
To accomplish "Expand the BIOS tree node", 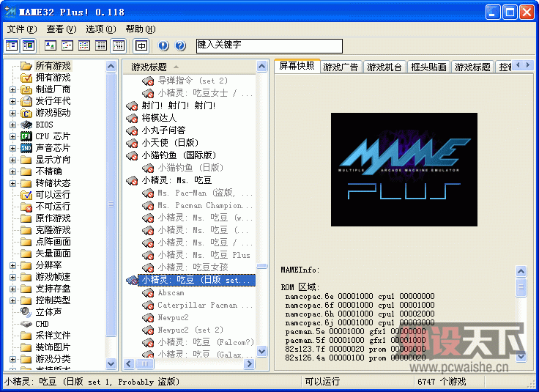I will click(12, 125).
